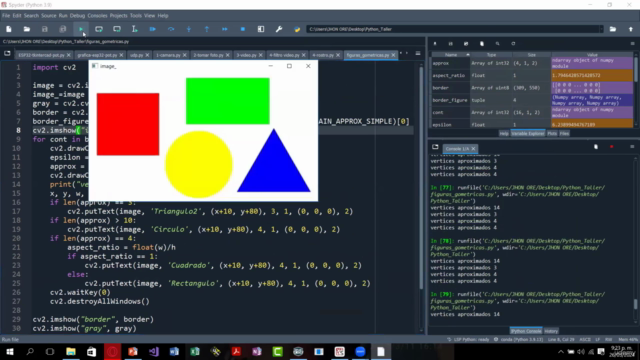Import data in the Variable Explorer

435,44
